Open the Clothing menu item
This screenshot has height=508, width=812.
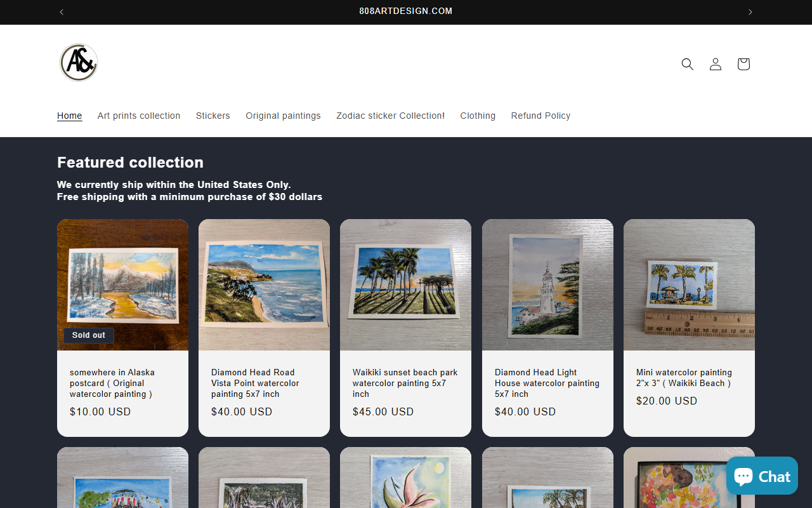pos(478,116)
